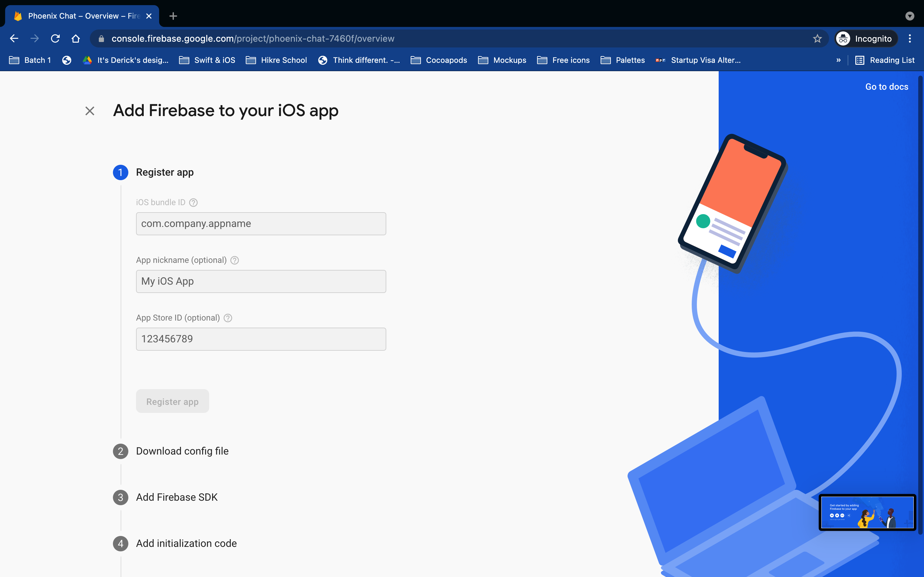
Task: Open Chrome three-dot menu
Action: click(x=910, y=38)
